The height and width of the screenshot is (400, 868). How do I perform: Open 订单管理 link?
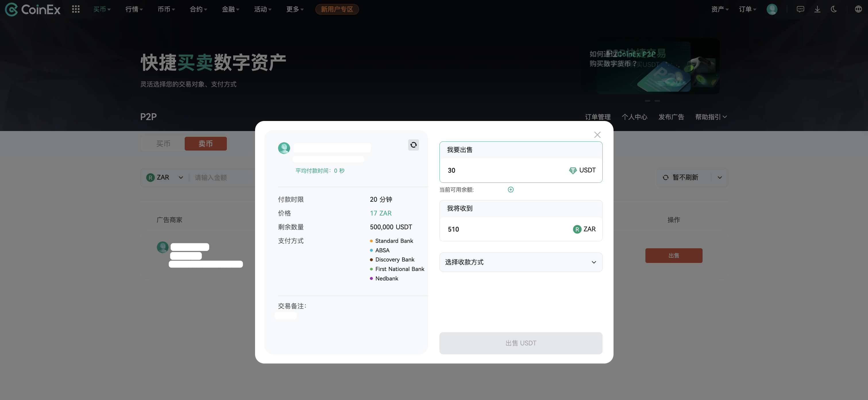click(x=598, y=117)
